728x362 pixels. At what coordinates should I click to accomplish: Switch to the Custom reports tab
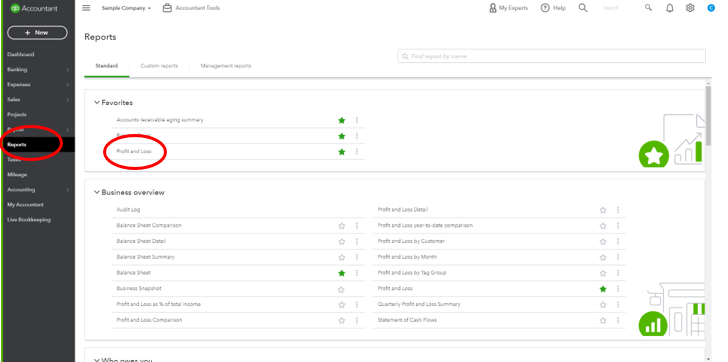(159, 66)
